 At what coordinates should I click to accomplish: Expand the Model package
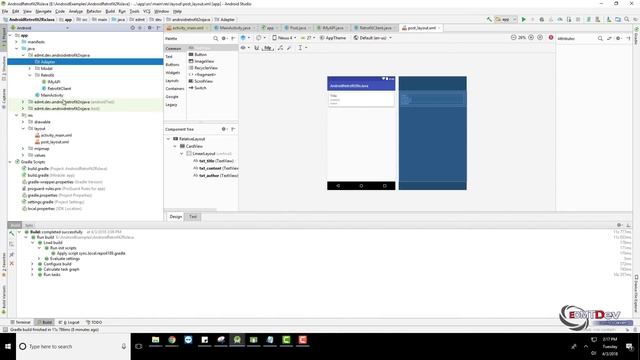click(30, 69)
